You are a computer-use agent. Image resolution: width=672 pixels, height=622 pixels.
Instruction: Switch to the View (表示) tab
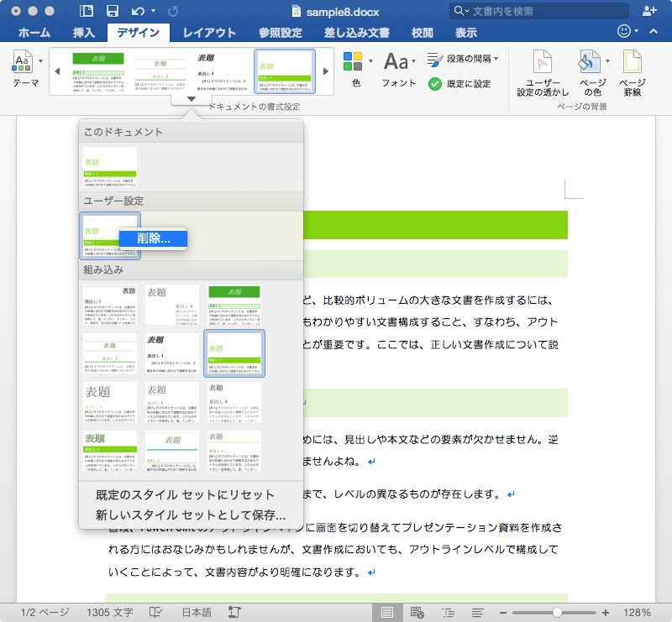(x=466, y=33)
